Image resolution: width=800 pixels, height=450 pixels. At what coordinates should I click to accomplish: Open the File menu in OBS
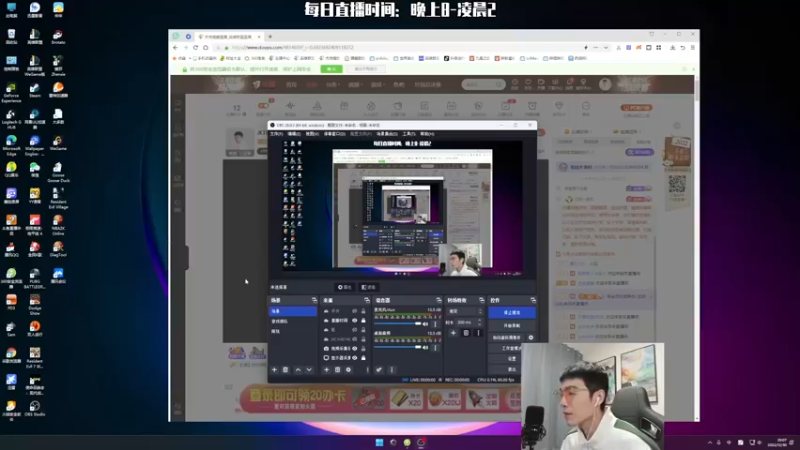click(276, 134)
